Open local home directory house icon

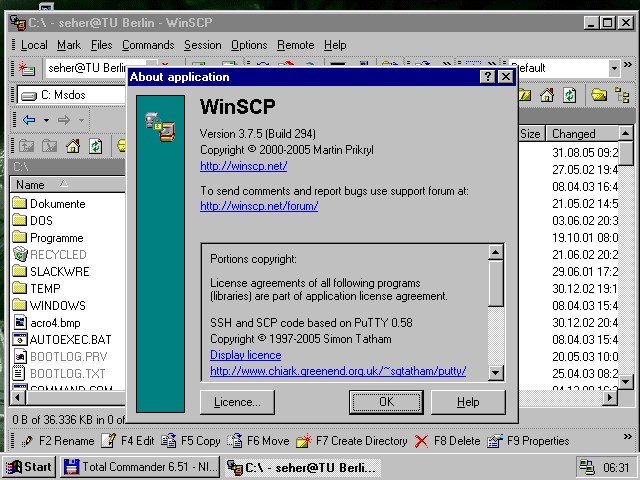pyautogui.click(x=73, y=146)
